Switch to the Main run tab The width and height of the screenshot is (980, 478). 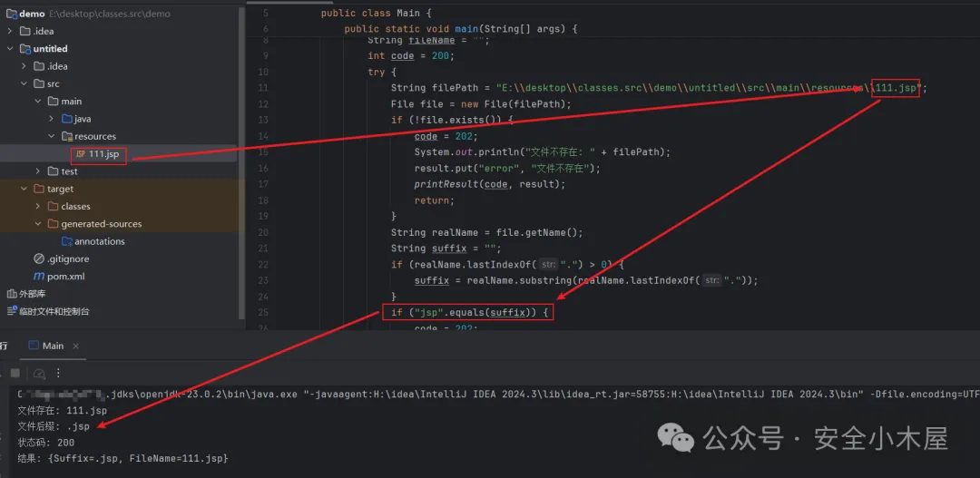click(53, 346)
